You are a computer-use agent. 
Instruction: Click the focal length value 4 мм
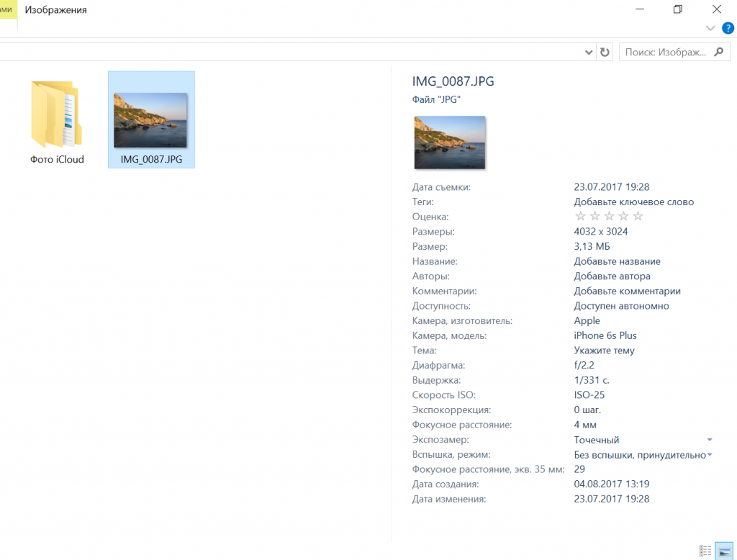(x=584, y=425)
